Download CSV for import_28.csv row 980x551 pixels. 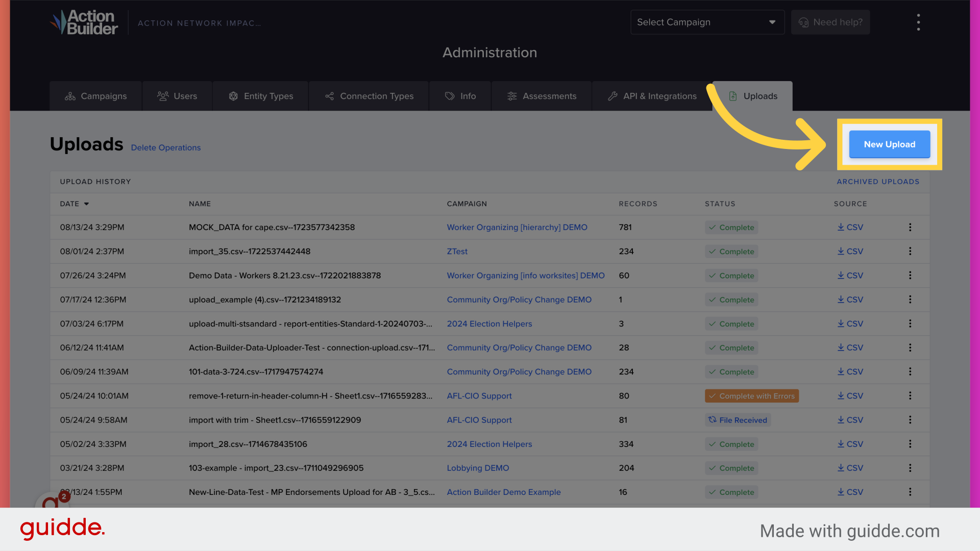pos(850,444)
